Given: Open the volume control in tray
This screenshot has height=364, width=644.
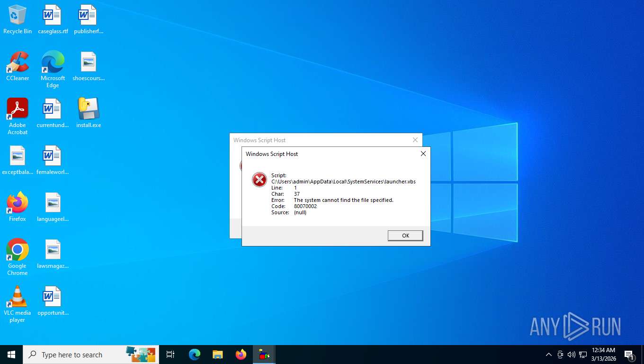Looking at the screenshot, I should click(572, 355).
